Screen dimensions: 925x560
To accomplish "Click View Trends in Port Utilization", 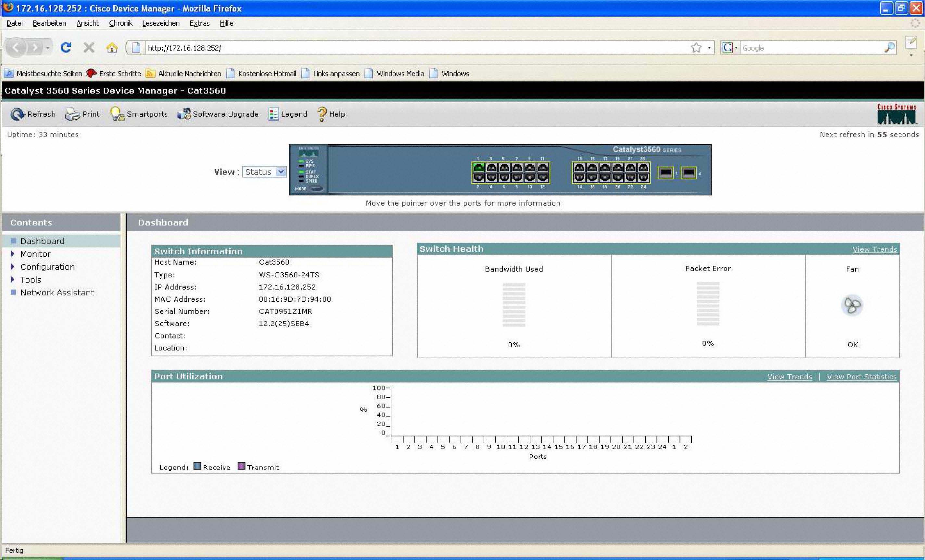I will click(789, 377).
